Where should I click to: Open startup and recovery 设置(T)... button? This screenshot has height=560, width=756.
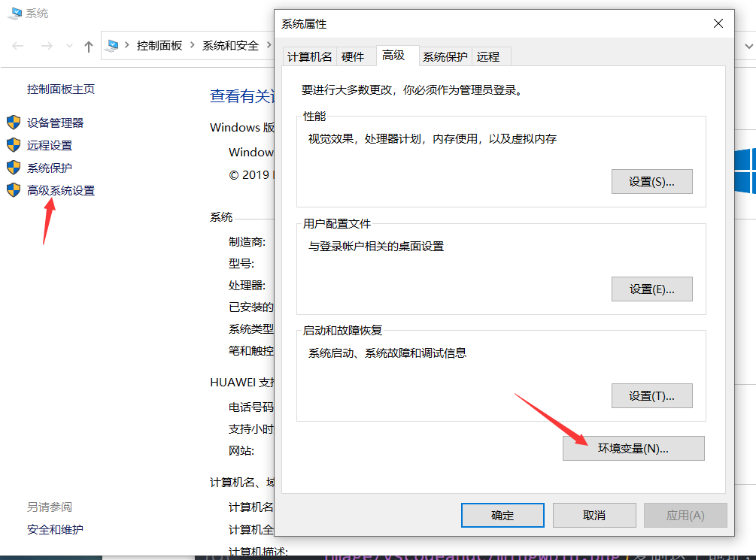tap(651, 396)
